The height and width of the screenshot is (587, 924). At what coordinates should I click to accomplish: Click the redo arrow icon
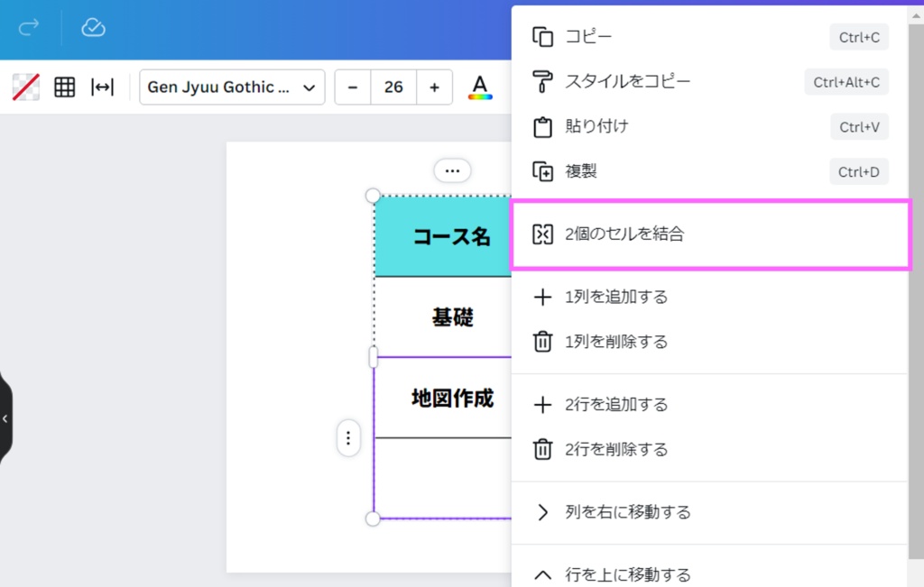coord(29,28)
